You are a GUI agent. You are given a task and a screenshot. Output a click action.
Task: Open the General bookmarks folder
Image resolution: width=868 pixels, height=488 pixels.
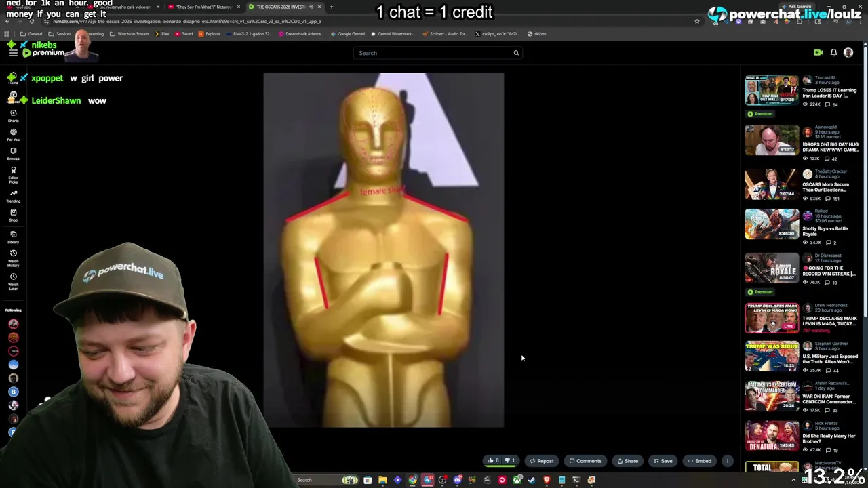tap(31, 34)
